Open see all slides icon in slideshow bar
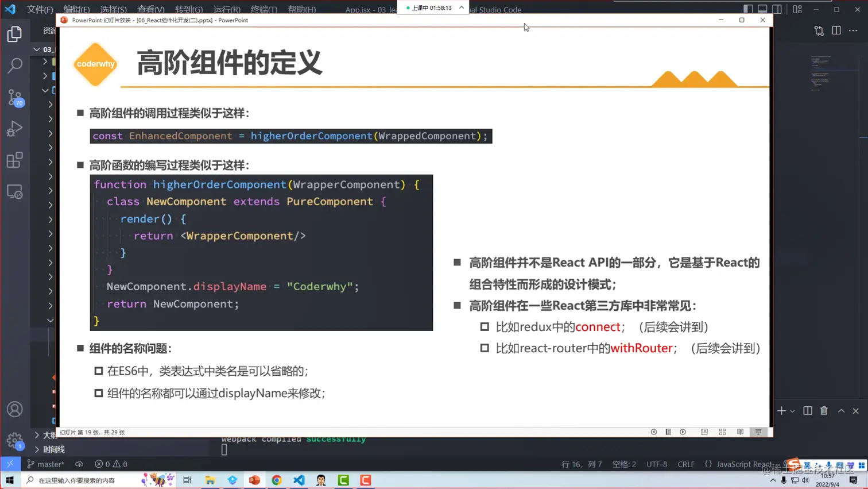The width and height of the screenshot is (868, 489). click(x=668, y=432)
